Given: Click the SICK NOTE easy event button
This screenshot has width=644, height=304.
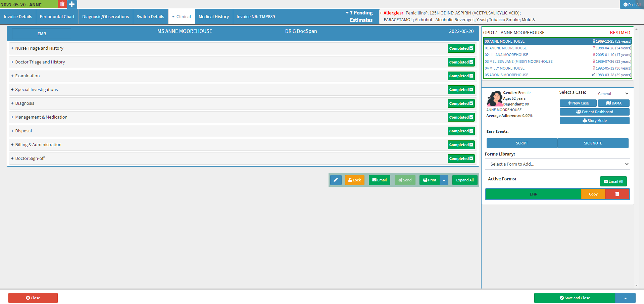Looking at the screenshot, I should (x=593, y=143).
